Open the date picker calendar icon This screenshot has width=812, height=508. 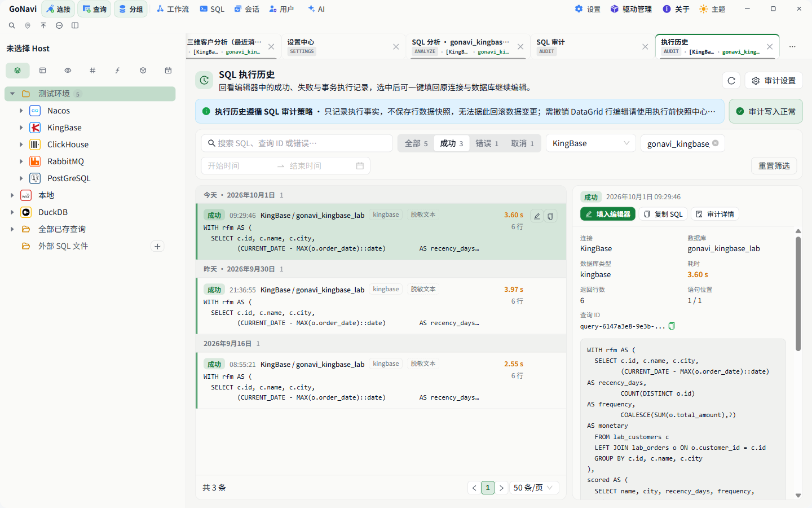(360, 166)
